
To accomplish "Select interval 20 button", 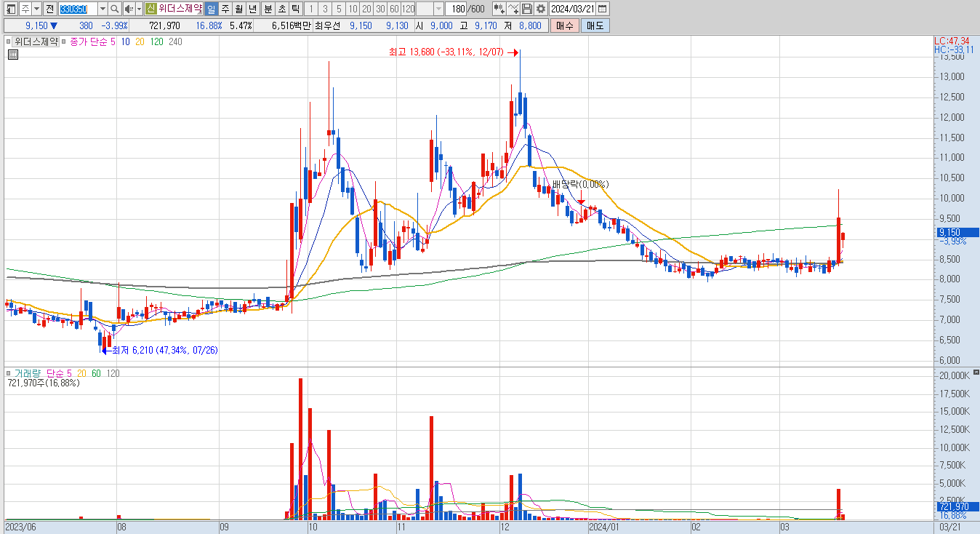I will click(366, 9).
